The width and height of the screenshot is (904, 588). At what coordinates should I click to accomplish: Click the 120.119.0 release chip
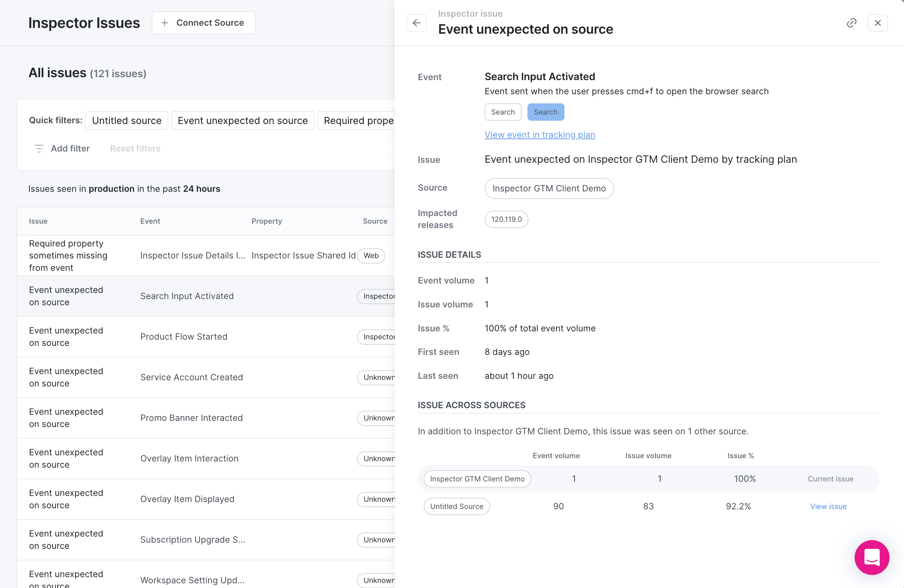pyautogui.click(x=506, y=219)
